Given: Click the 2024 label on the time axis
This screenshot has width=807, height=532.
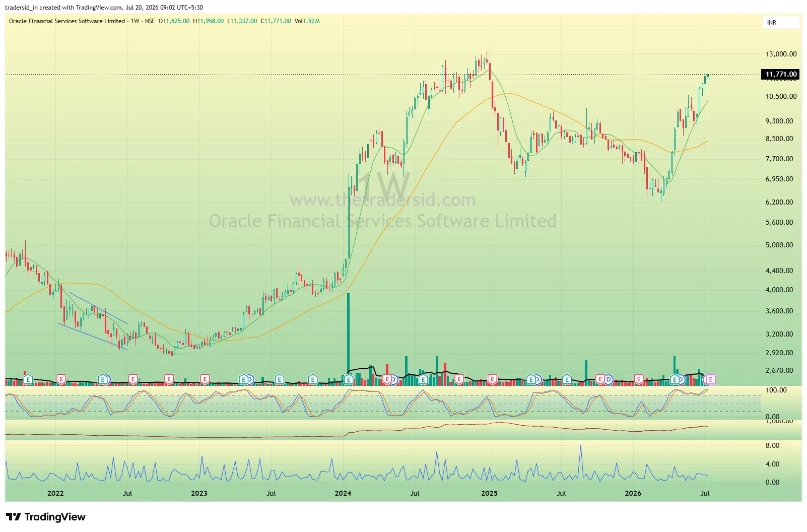Looking at the screenshot, I should click(x=343, y=493).
